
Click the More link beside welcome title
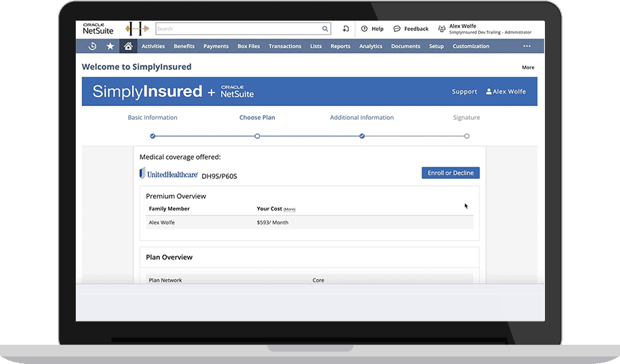coord(528,67)
